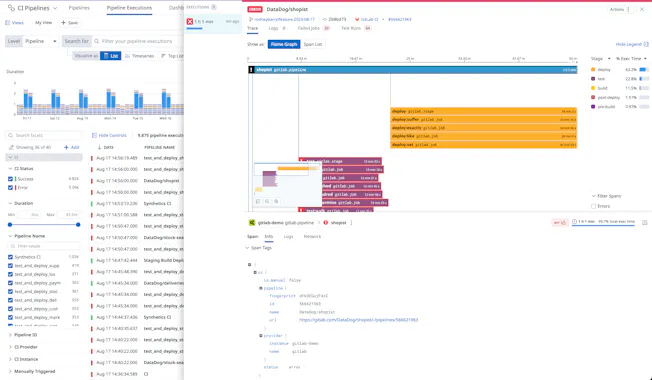Image resolution: width=652 pixels, height=380 pixels.
Task: Select the Pipeline Executions tab
Action: 129,8
